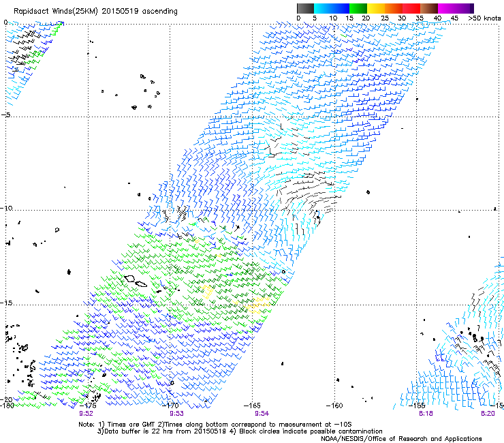Click the longitude label '-170' at bottom

coord(170,406)
